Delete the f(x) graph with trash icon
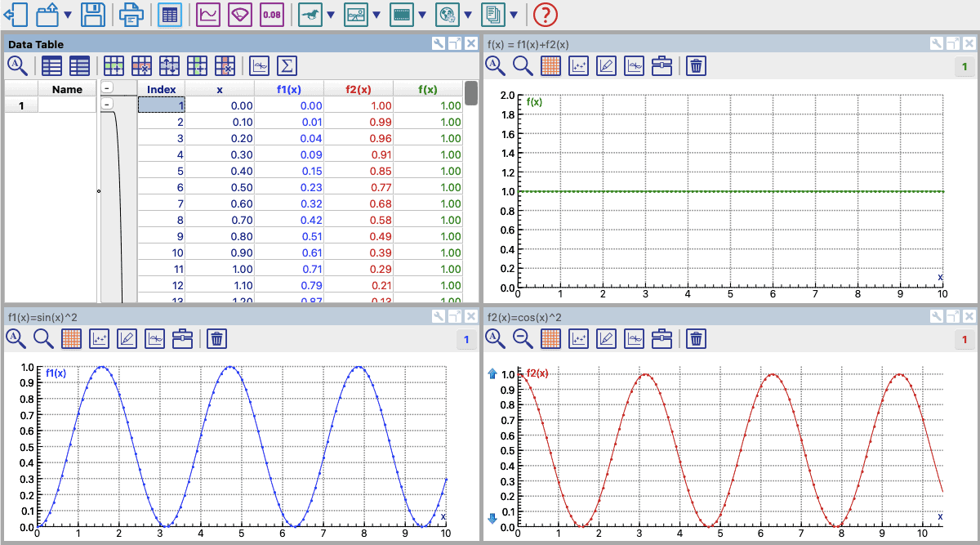Viewport: 980px width, 545px height. (x=695, y=65)
